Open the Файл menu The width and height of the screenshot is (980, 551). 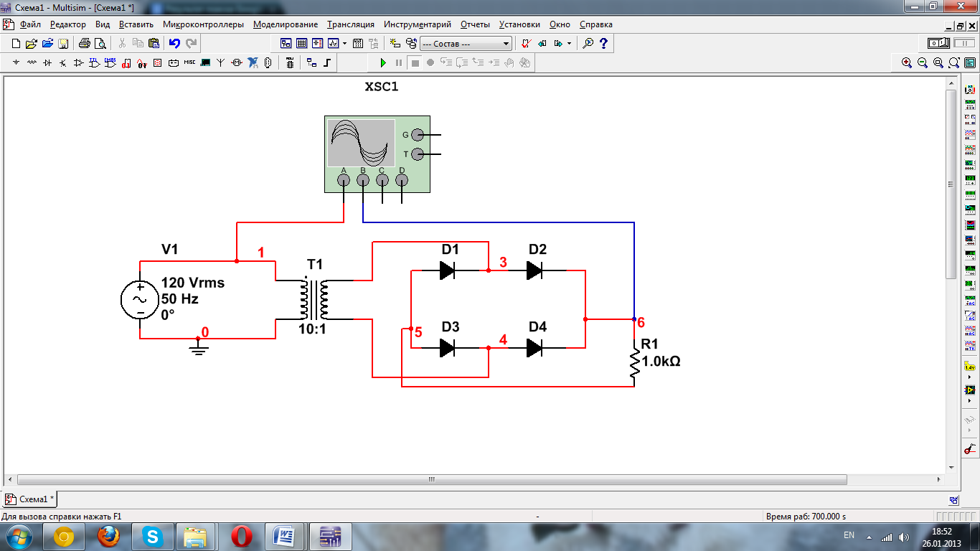click(x=30, y=24)
